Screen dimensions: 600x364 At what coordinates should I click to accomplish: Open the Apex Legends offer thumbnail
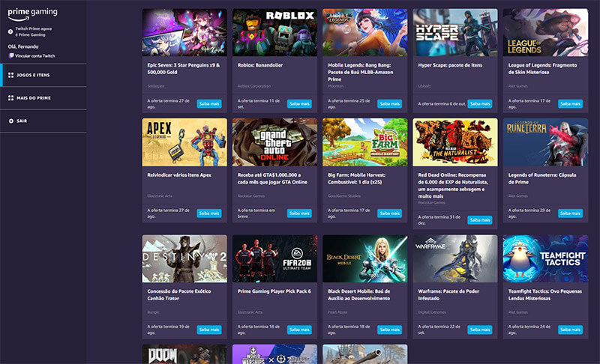coord(184,142)
